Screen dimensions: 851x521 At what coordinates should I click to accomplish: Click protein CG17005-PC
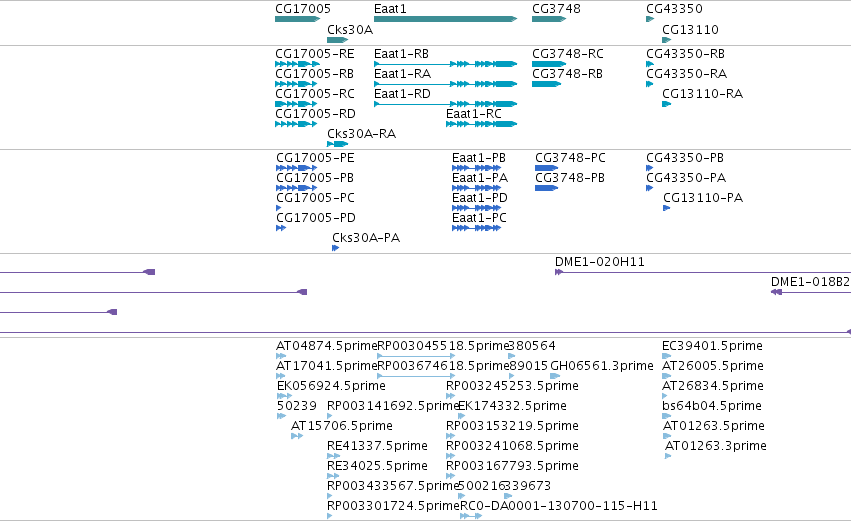(315, 198)
